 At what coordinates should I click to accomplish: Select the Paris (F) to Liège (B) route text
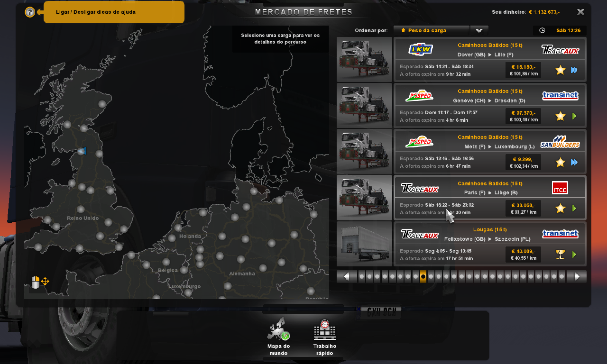[x=491, y=192]
